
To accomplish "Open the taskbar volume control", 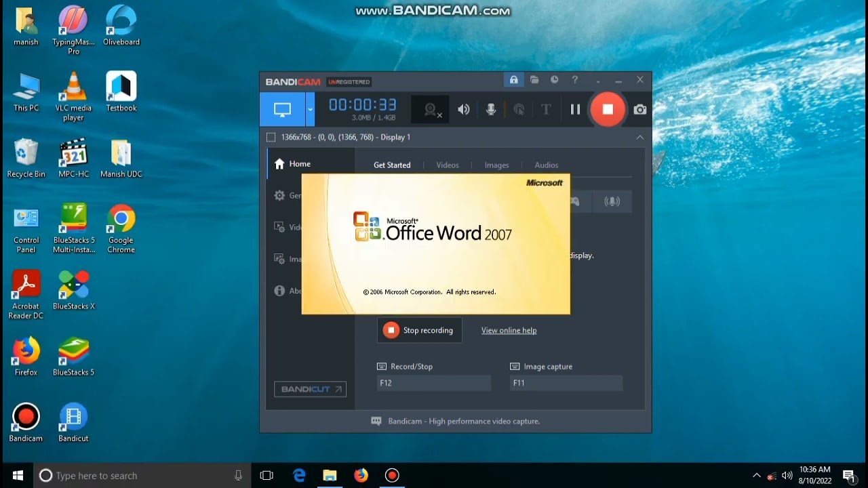I will click(x=787, y=475).
